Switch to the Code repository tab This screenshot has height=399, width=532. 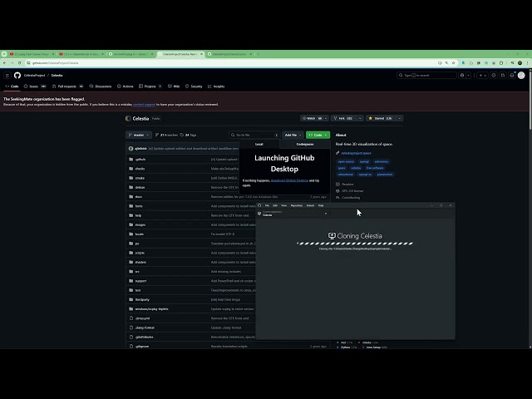12,86
